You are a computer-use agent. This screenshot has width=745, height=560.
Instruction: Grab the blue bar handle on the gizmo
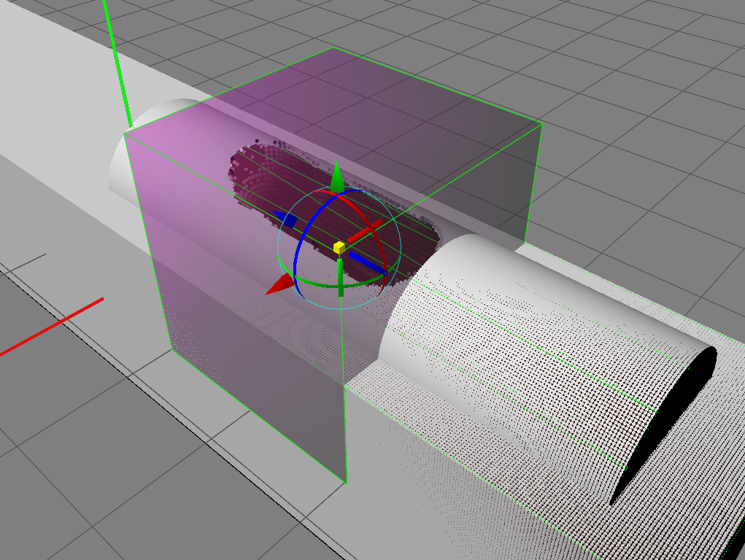coord(367,263)
